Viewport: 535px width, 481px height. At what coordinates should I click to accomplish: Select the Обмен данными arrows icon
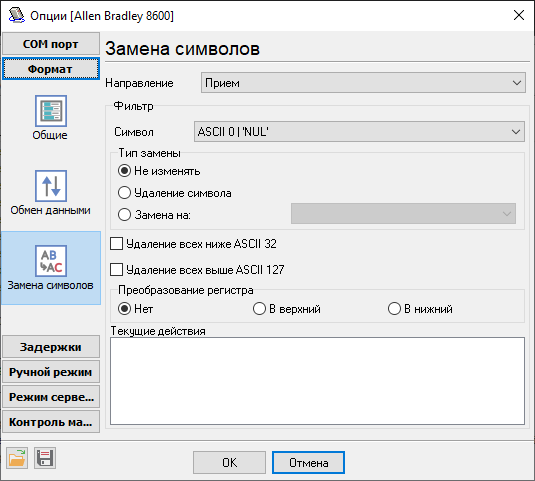(50, 186)
